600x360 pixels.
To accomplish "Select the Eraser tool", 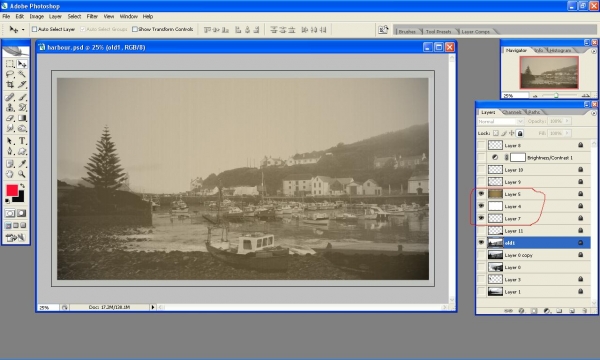I will pos(10,118).
